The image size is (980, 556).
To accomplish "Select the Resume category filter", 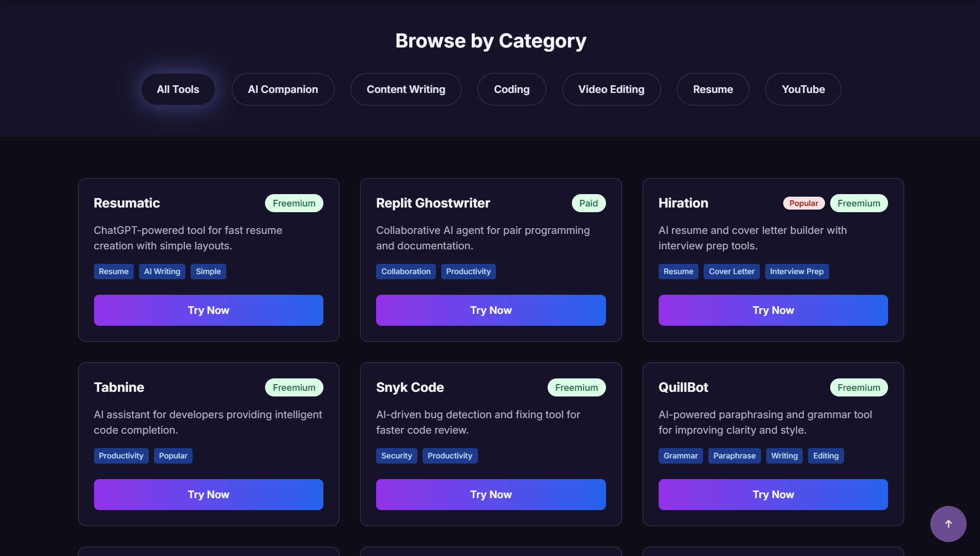I will point(712,89).
